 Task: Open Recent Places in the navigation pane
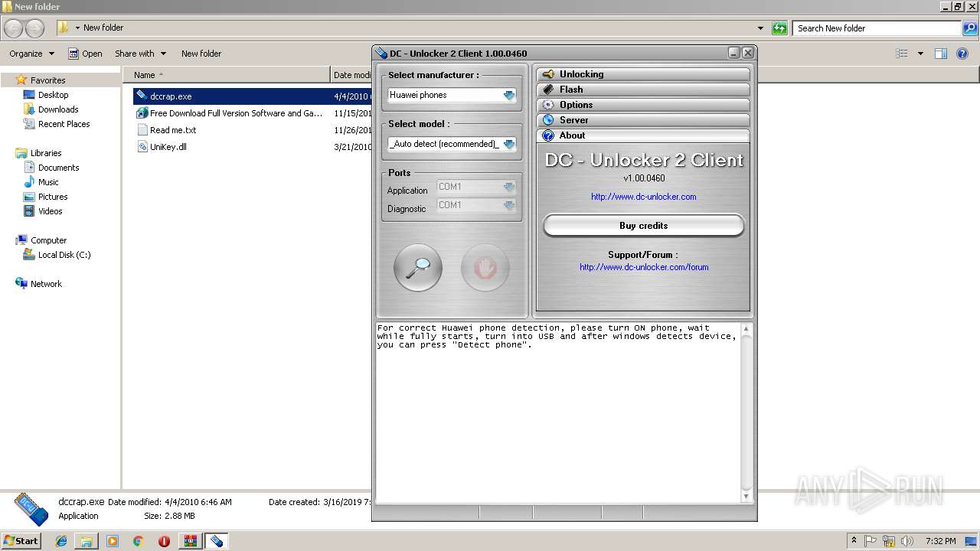pyautogui.click(x=64, y=124)
